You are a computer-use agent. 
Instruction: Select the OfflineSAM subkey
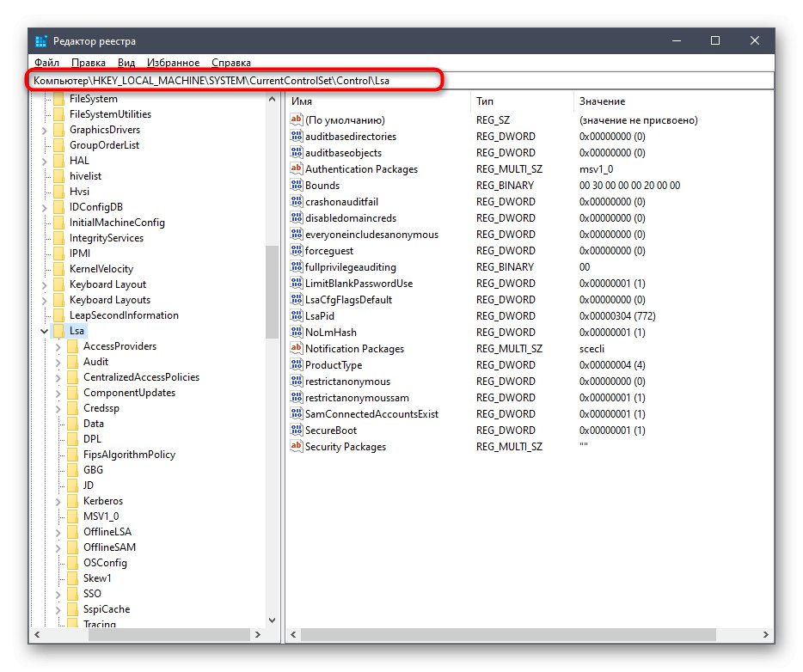click(109, 547)
